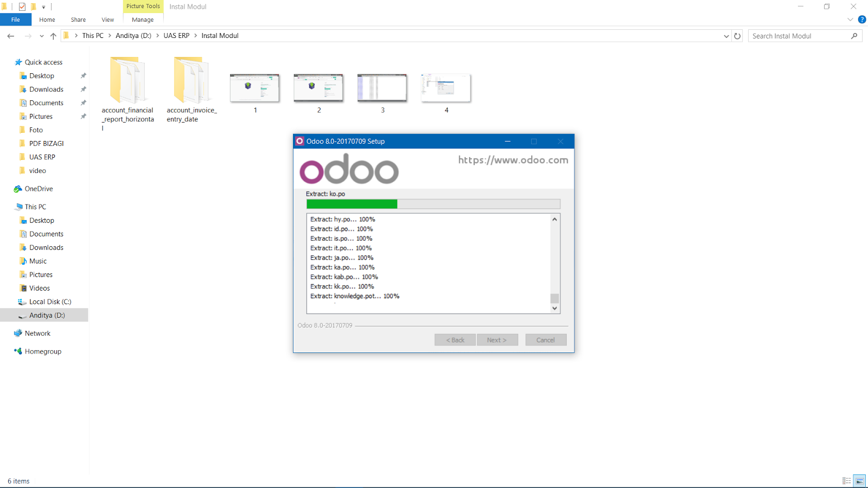Click the Local Disk (C:) drive icon
This screenshot has height=488, width=868.
click(22, 302)
